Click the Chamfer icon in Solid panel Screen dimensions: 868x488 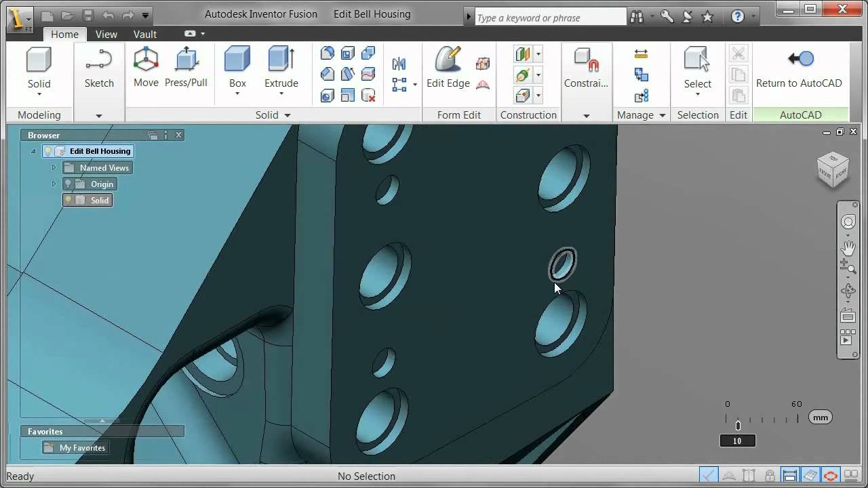[327, 74]
